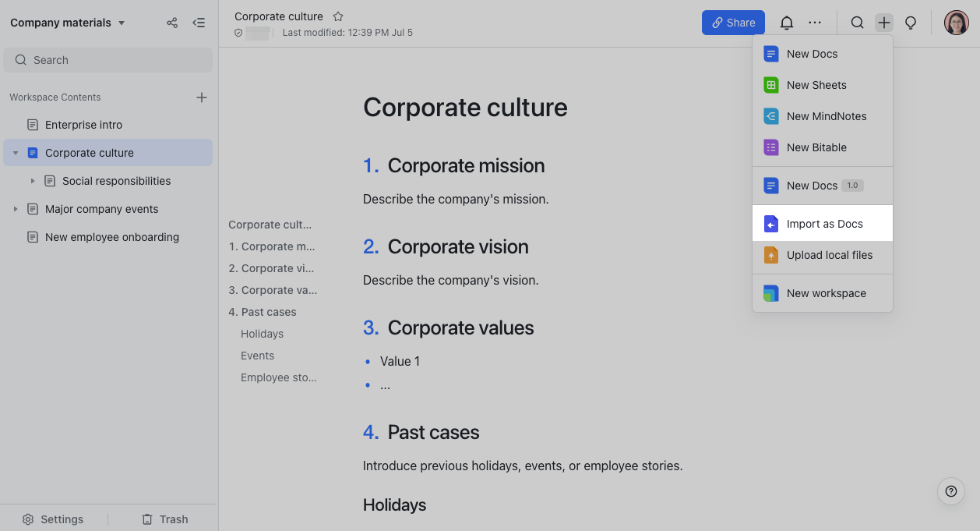
Task: Open the more options ellipsis menu
Action: coord(815,23)
